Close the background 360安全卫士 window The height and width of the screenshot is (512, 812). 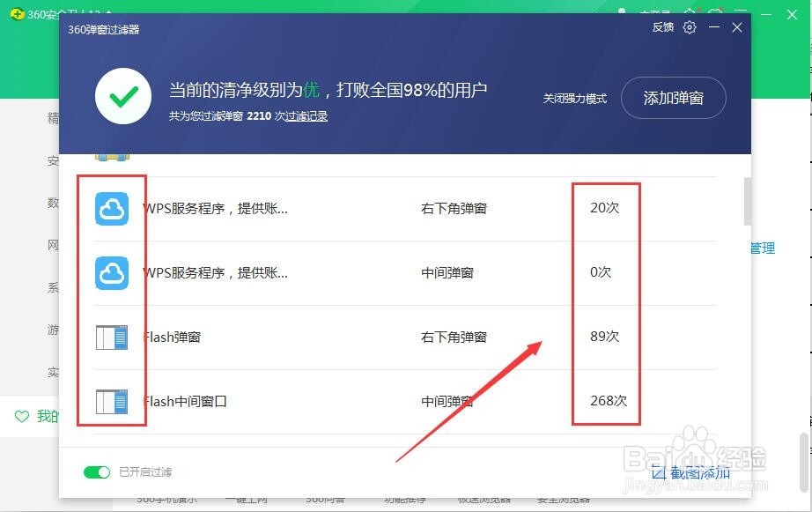792,14
